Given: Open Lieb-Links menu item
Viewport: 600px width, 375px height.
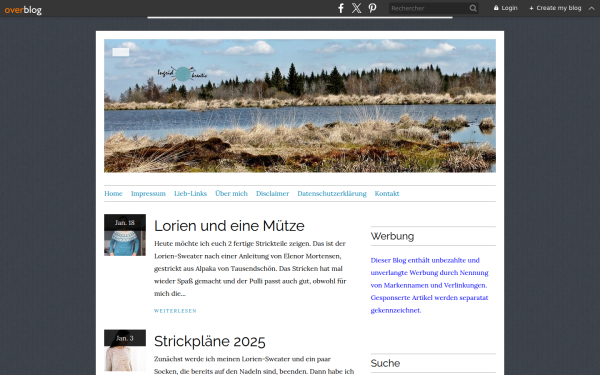Looking at the screenshot, I should tap(190, 193).
